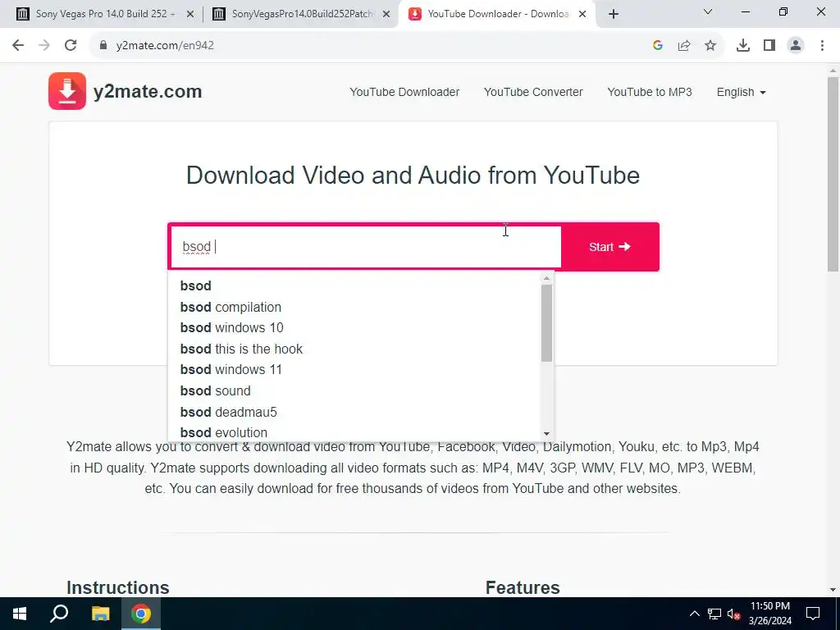840x630 pixels.
Task: Click the y2mate red download logo icon
Action: pos(67,91)
